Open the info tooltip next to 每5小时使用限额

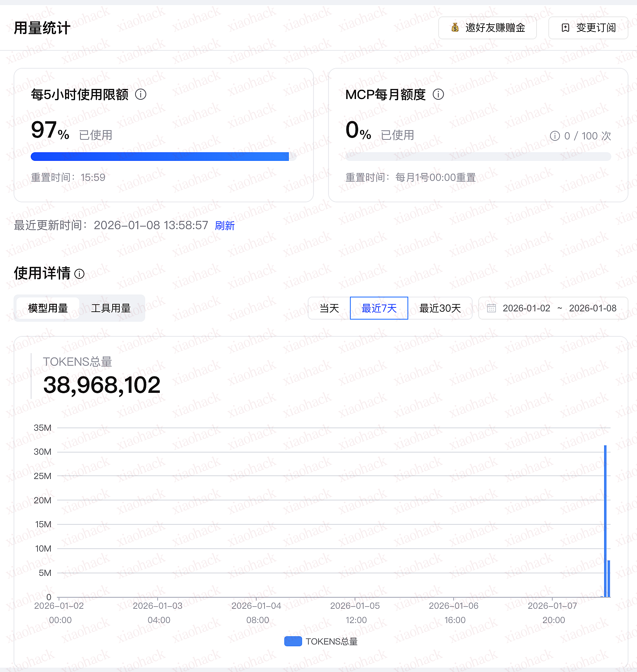(141, 95)
